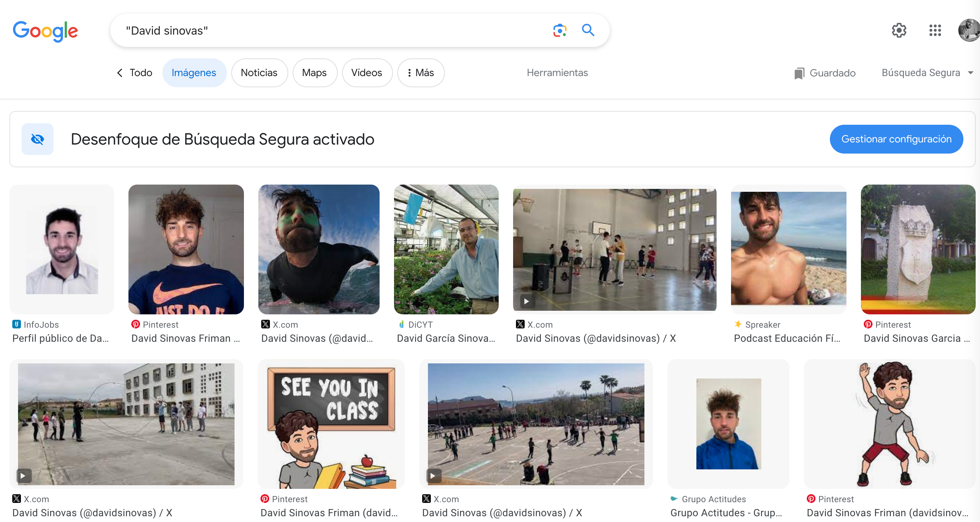Click the Maps search filter button
The height and width of the screenshot is (522, 980).
[x=315, y=72]
